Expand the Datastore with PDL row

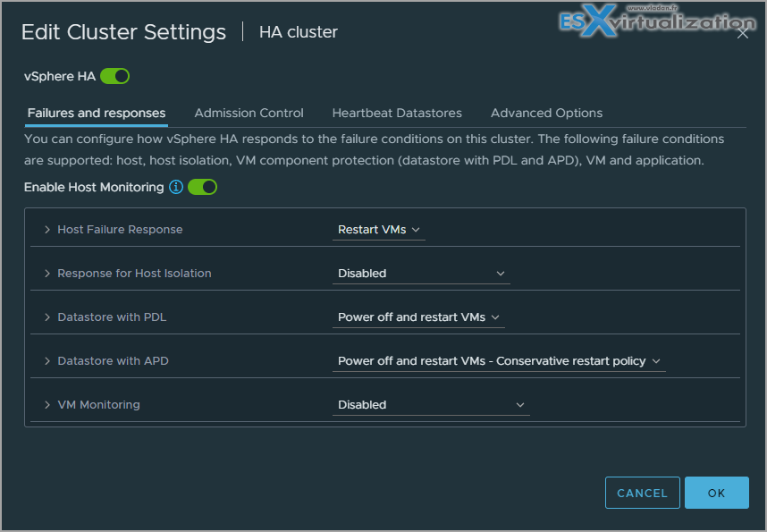click(47, 317)
